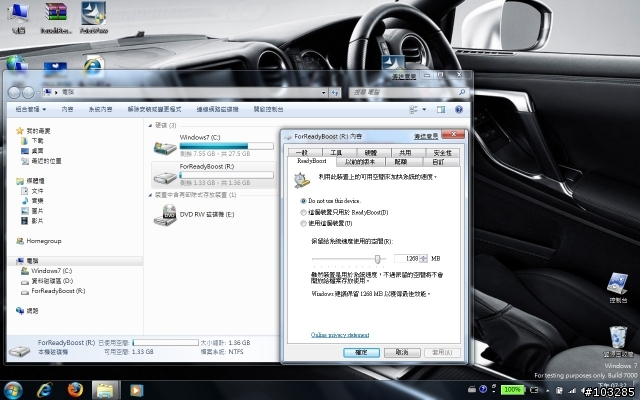Collapse the removable storage devices (1) group

pyautogui.click(x=150, y=196)
